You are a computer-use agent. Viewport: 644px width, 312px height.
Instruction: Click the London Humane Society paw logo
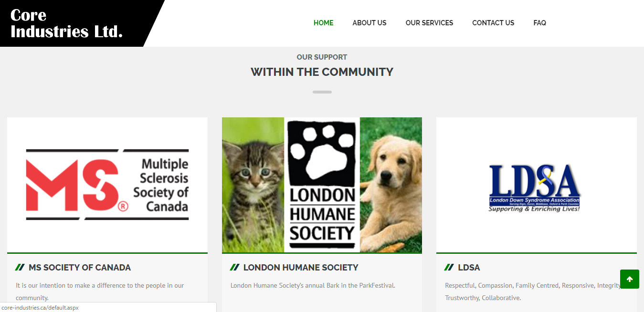(x=322, y=185)
